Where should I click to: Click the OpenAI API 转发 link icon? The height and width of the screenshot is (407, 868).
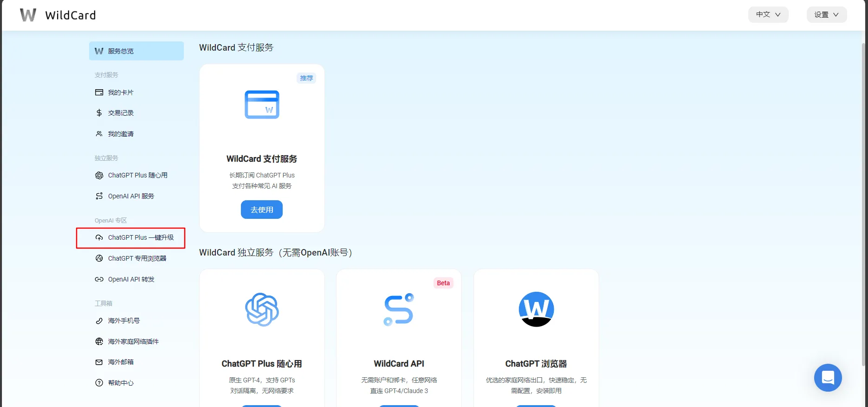(99, 279)
